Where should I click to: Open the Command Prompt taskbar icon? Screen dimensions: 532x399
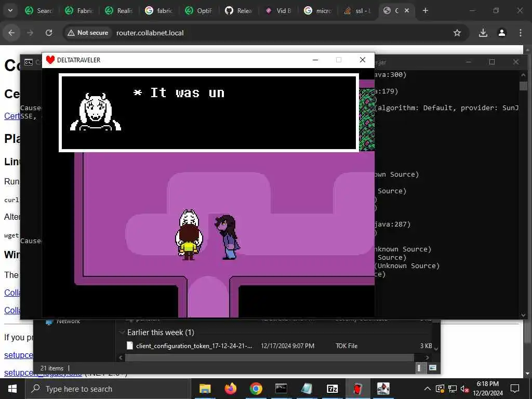tap(281, 389)
